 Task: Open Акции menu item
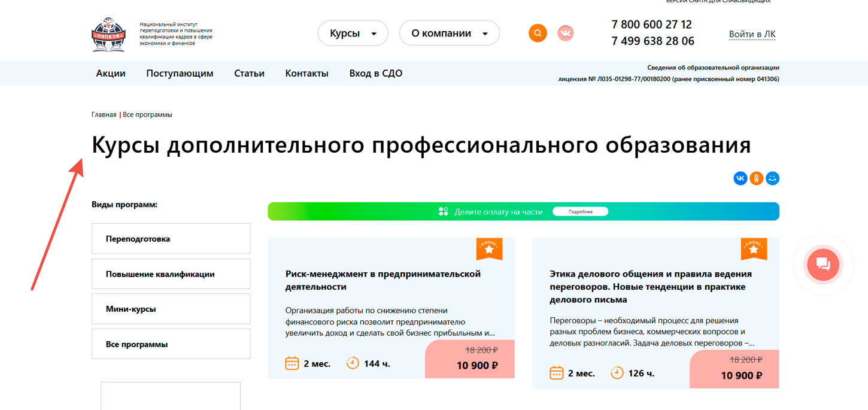pyautogui.click(x=111, y=74)
